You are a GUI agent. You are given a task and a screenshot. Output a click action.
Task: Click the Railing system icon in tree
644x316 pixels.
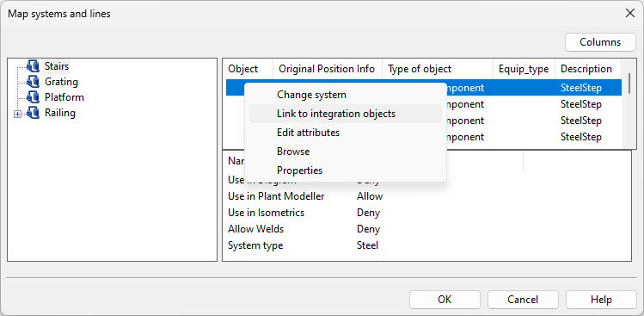pos(33,113)
